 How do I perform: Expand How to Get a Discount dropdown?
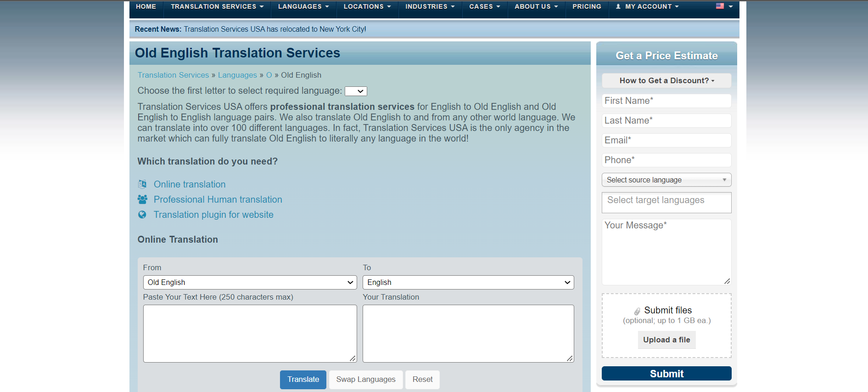pos(666,80)
